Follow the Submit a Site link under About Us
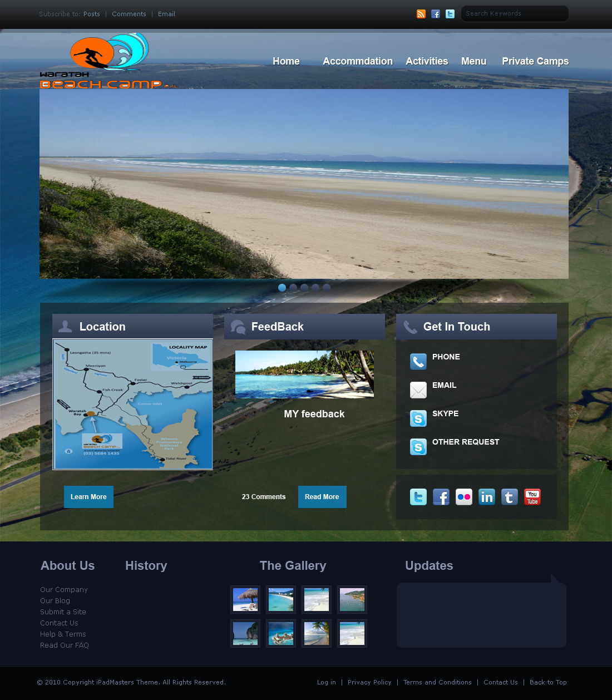This screenshot has width=612, height=700. coord(63,612)
